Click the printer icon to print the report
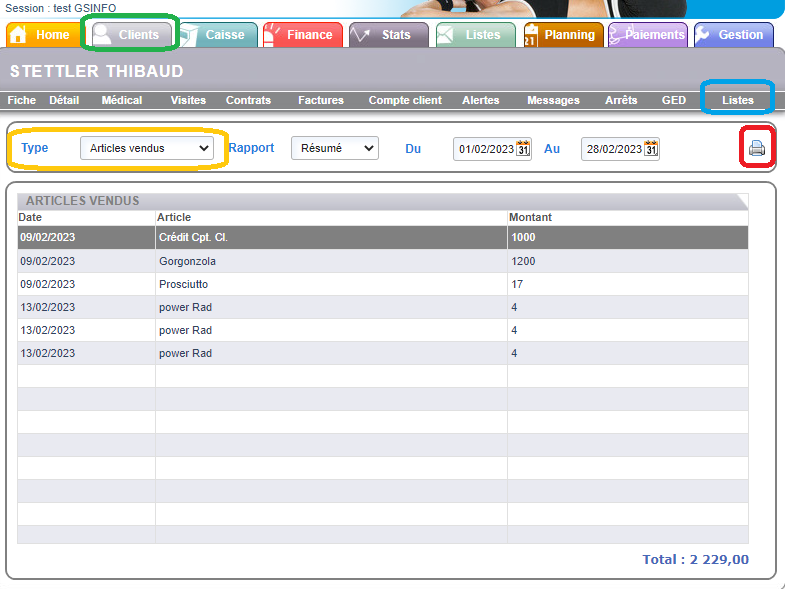Screen dimensions: 785x589 coord(757,149)
